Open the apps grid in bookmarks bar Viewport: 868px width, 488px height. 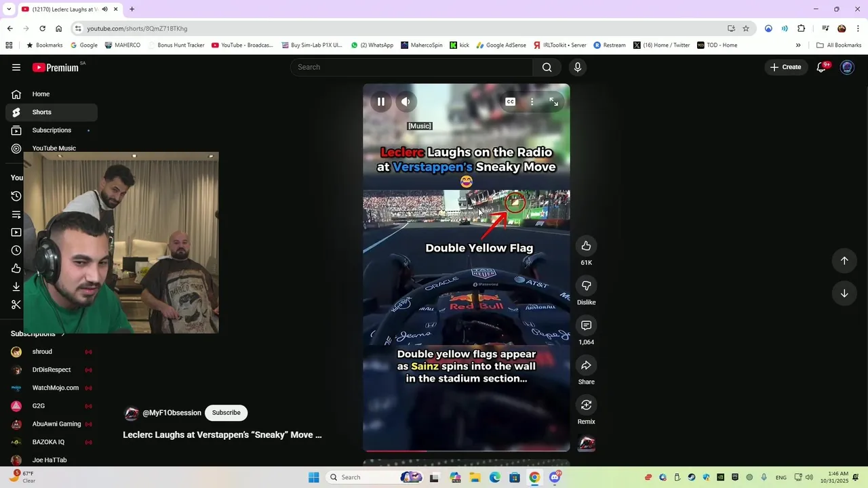point(9,45)
